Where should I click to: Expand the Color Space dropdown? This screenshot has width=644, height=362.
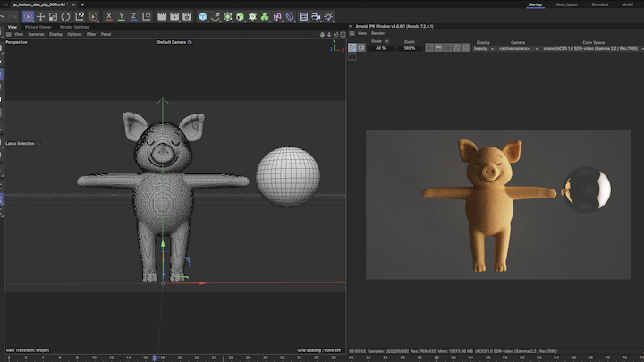593,48
